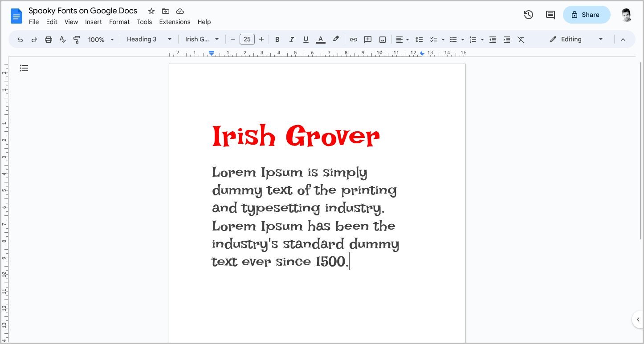Activate the Paint format tool
This screenshot has height=344, width=644.
[x=77, y=39]
